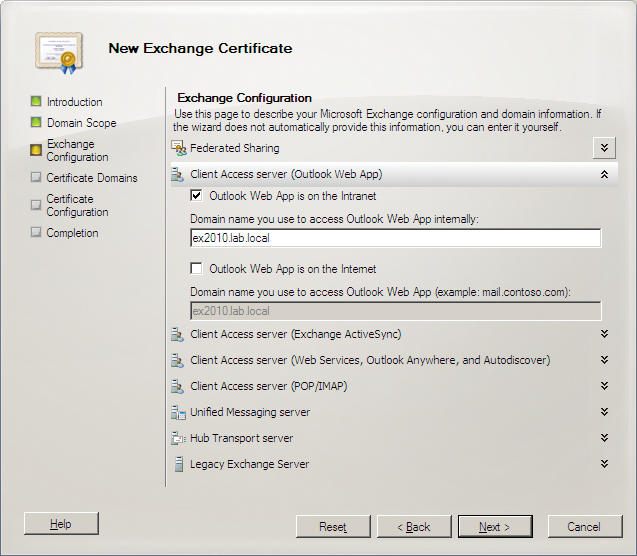
Task: Expand the Federated Sharing section
Action: click(603, 148)
